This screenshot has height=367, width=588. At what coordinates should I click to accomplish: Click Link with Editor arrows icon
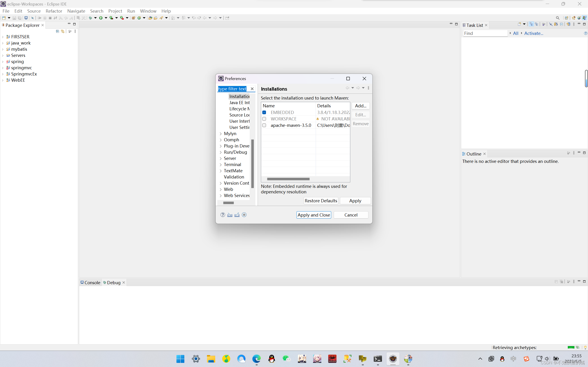[63, 31]
